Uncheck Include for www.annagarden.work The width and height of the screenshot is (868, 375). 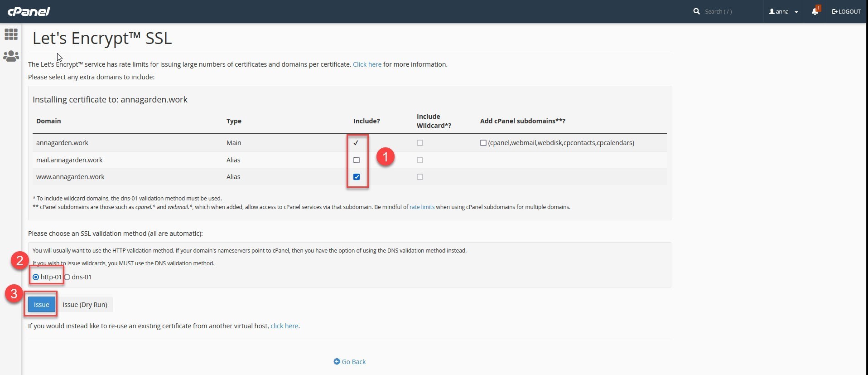357,177
